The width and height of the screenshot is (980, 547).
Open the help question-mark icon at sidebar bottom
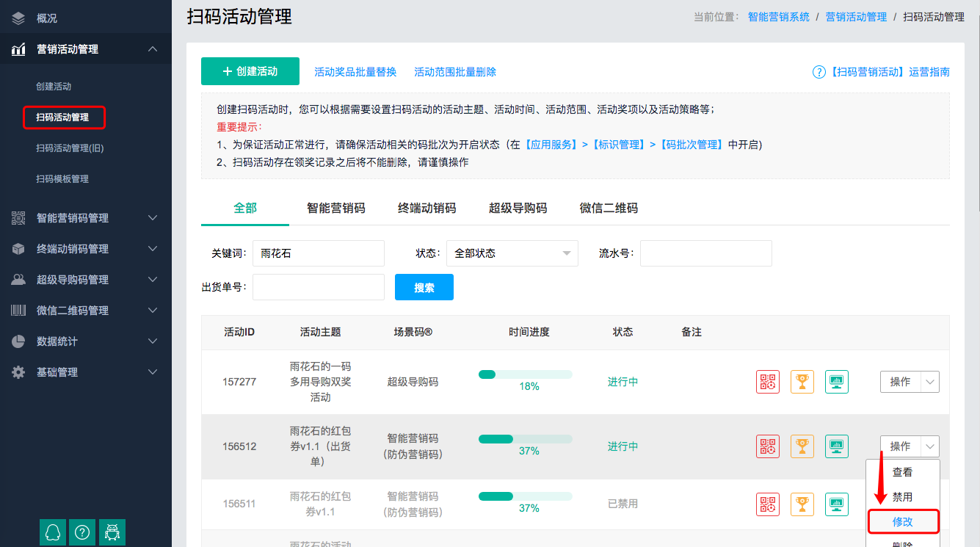[x=82, y=532]
